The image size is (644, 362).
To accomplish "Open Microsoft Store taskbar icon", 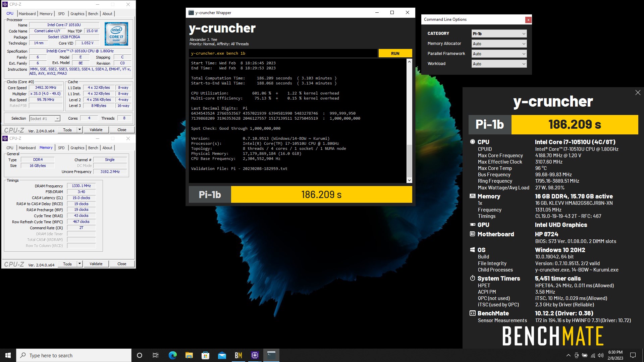I will tap(205, 355).
